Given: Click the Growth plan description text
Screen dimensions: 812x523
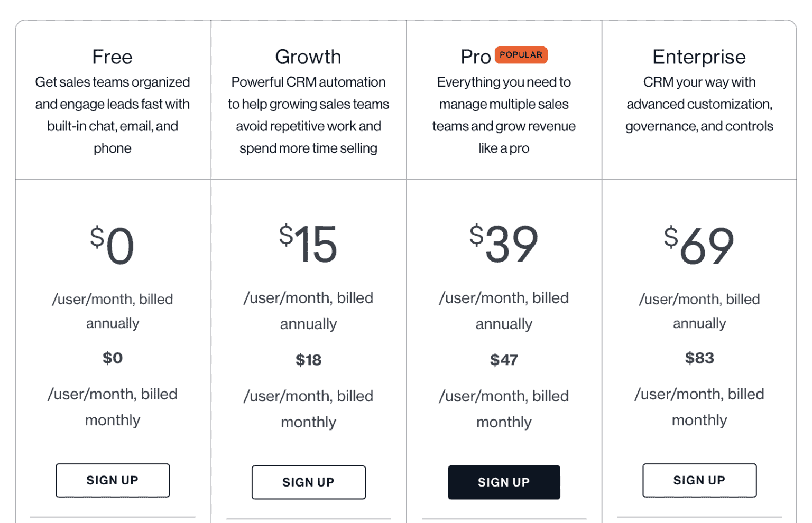Looking at the screenshot, I should pyautogui.click(x=308, y=115).
